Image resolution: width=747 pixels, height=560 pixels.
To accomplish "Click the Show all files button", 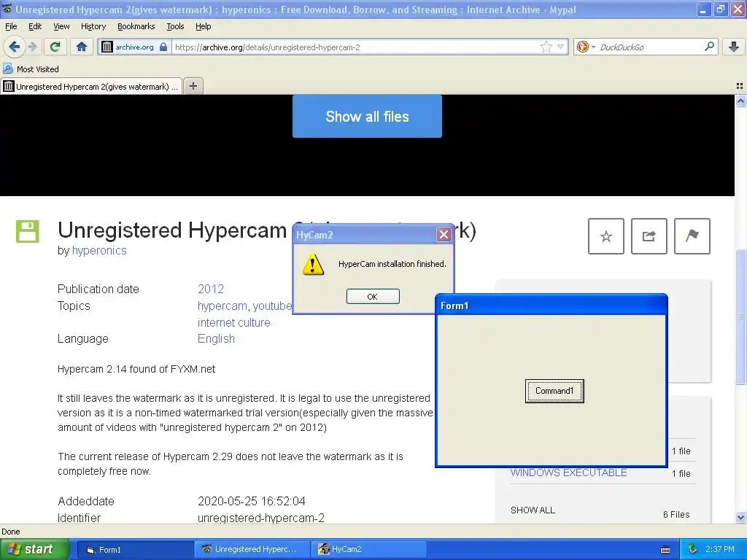I will (x=367, y=116).
